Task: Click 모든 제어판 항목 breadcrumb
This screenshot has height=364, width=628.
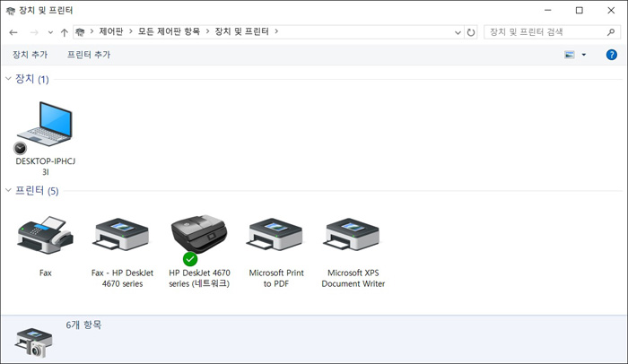Action: pos(169,31)
